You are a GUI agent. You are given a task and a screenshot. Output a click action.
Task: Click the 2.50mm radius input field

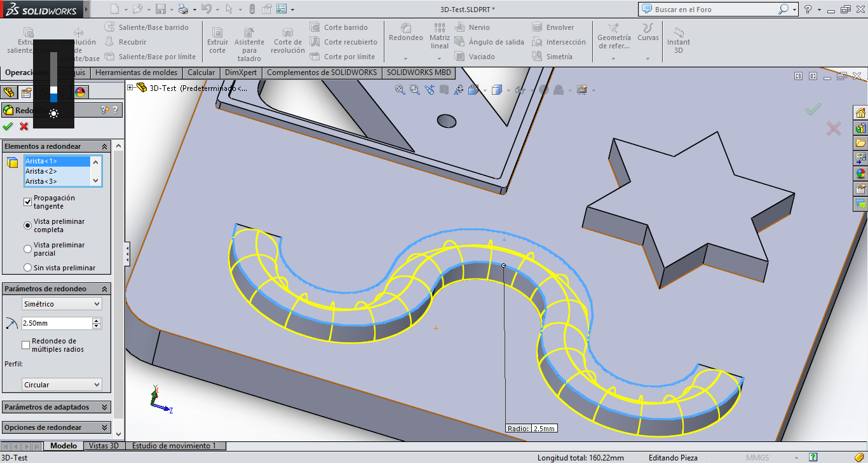point(57,323)
